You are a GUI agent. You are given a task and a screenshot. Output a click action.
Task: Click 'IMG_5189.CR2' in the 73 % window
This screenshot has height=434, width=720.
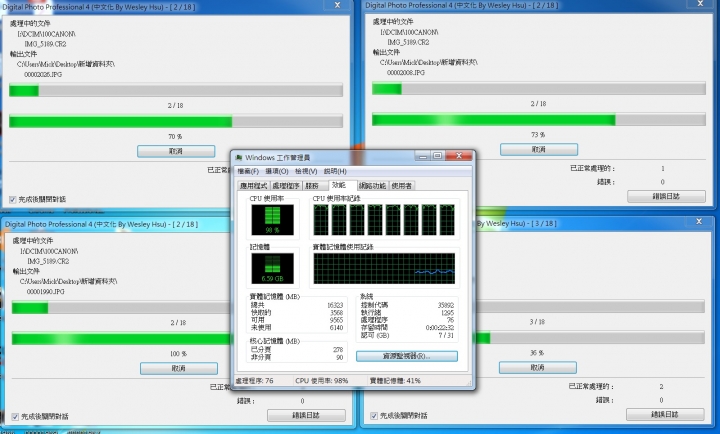click(408, 42)
